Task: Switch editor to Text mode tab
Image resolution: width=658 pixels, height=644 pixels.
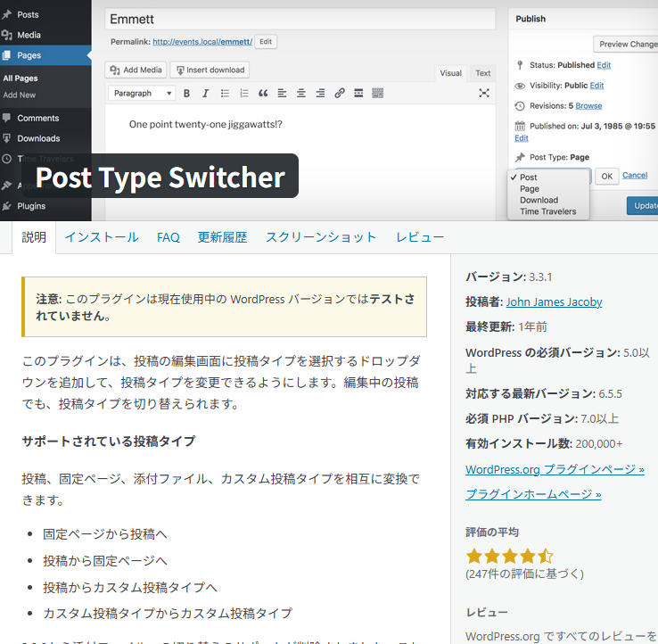Action: (x=482, y=73)
